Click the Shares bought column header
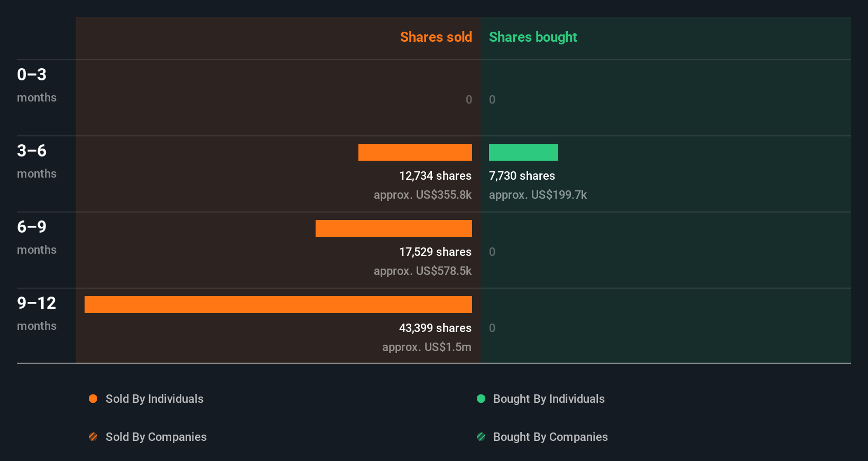 click(x=533, y=37)
